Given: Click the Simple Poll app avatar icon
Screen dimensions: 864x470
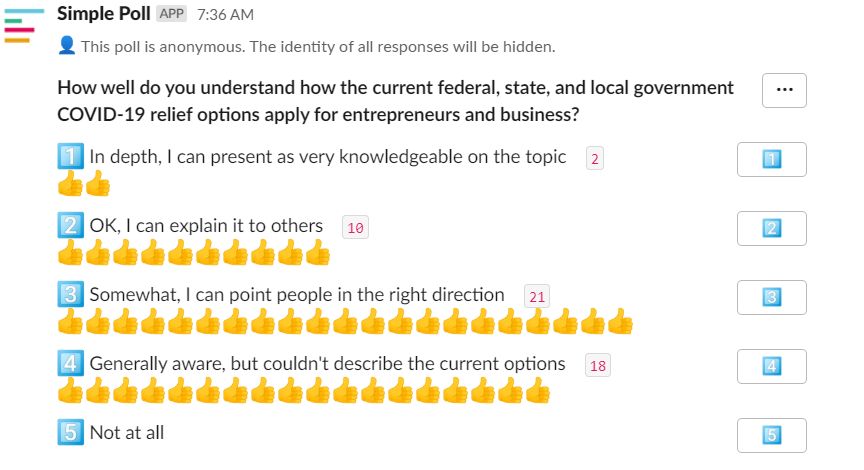Looking at the screenshot, I should [x=24, y=25].
